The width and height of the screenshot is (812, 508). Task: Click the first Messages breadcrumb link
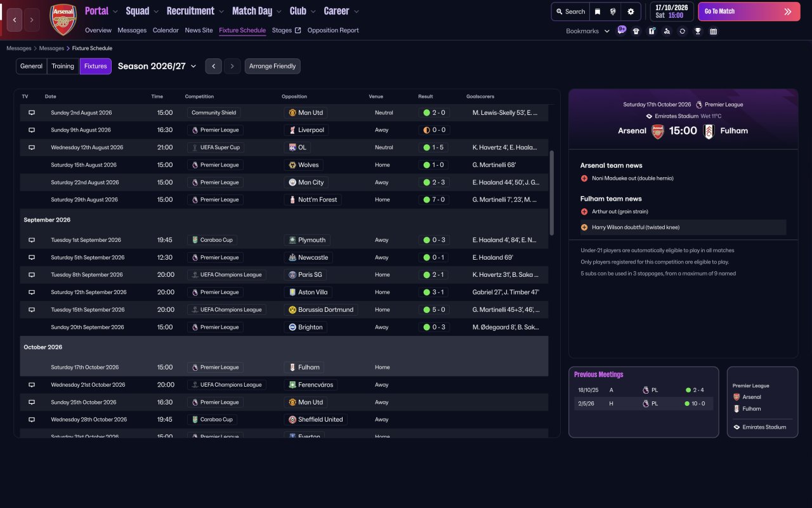pos(19,48)
